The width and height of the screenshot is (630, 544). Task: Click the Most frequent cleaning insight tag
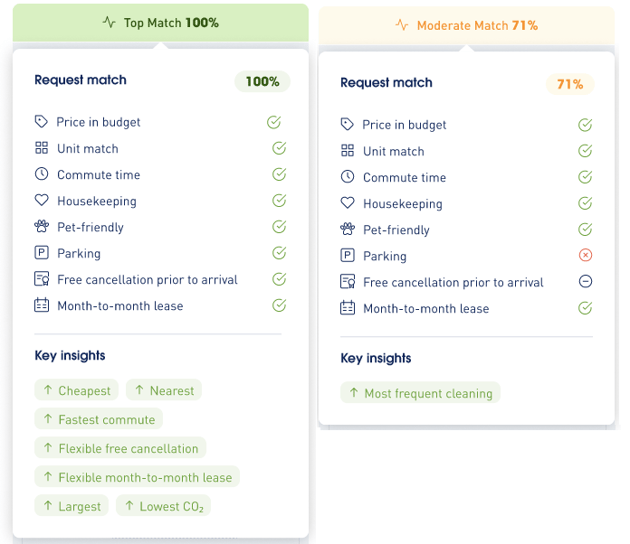(x=420, y=393)
